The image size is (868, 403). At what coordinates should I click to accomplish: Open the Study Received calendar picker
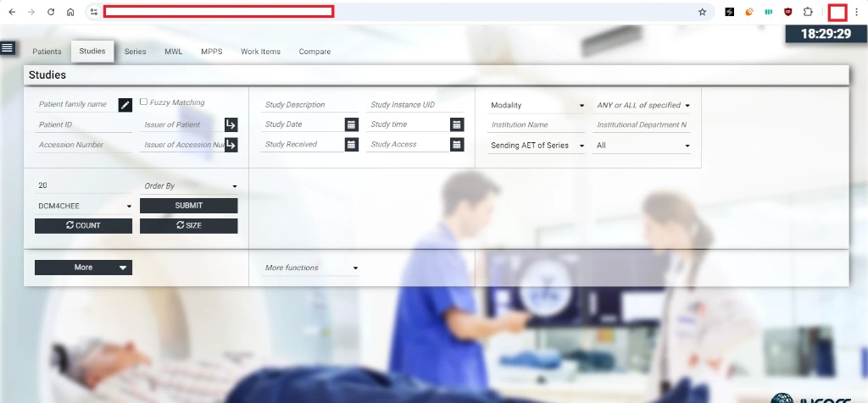pyautogui.click(x=352, y=144)
